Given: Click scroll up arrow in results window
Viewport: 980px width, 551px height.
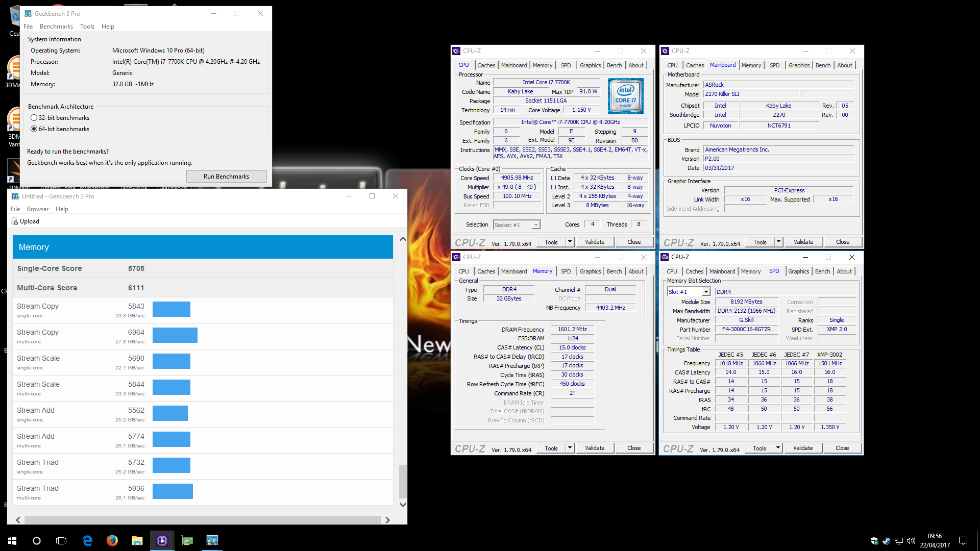Looking at the screenshot, I should click(x=403, y=239).
